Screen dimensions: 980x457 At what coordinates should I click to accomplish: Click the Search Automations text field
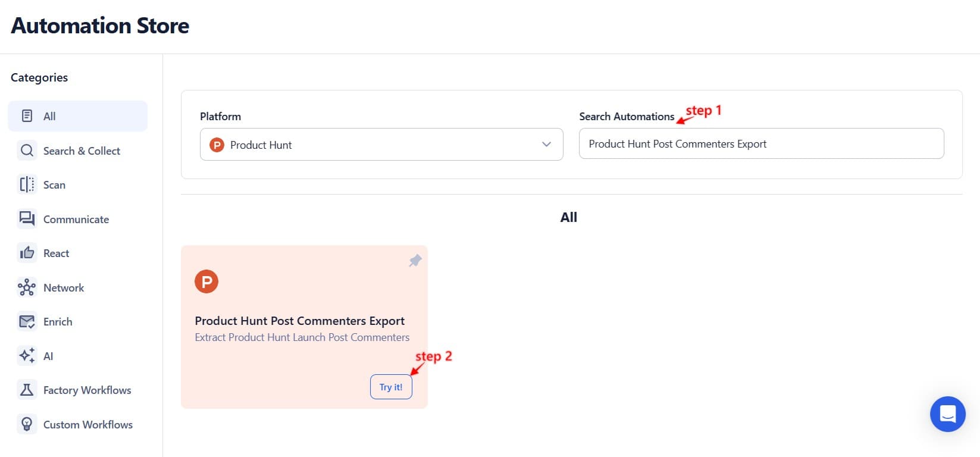[761, 143]
